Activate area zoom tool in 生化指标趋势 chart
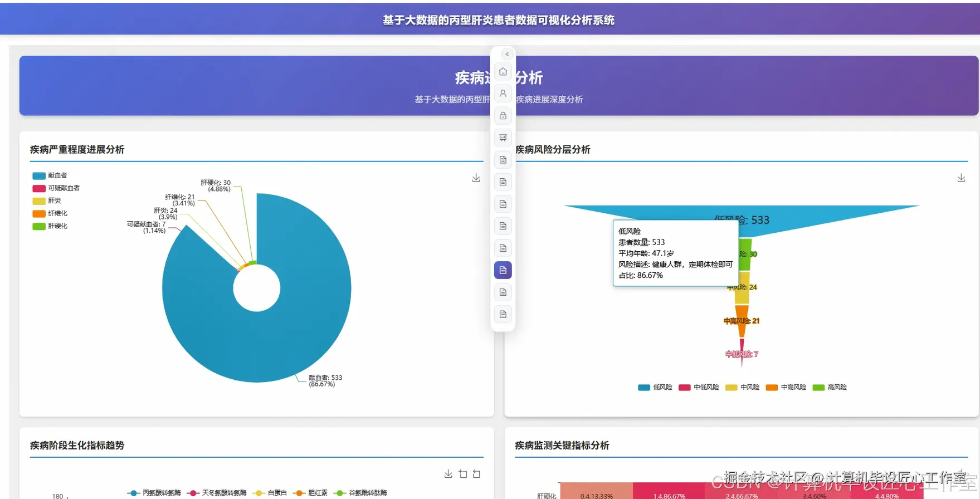The width and height of the screenshot is (980, 499). point(463,474)
